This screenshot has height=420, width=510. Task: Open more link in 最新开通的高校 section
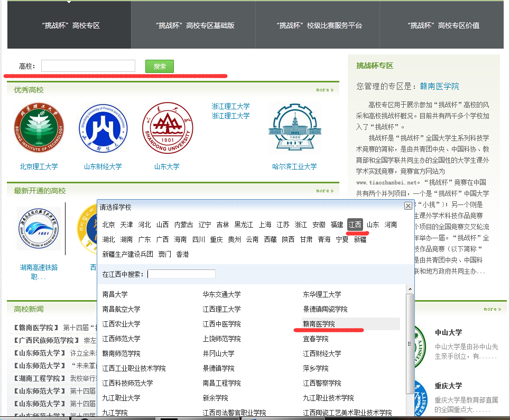324,191
